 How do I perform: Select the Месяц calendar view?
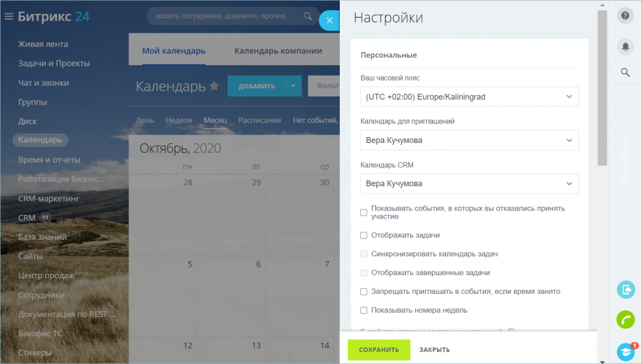click(215, 120)
